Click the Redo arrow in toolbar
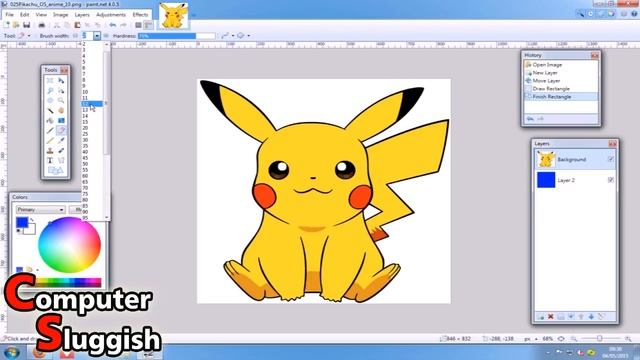 (x=123, y=25)
